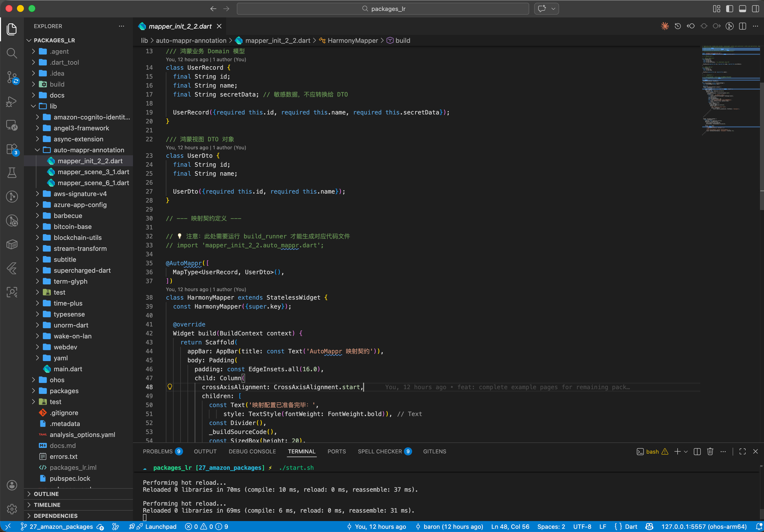Open remote window indicator in status bar
The height and width of the screenshot is (532, 764).
click(x=8, y=526)
